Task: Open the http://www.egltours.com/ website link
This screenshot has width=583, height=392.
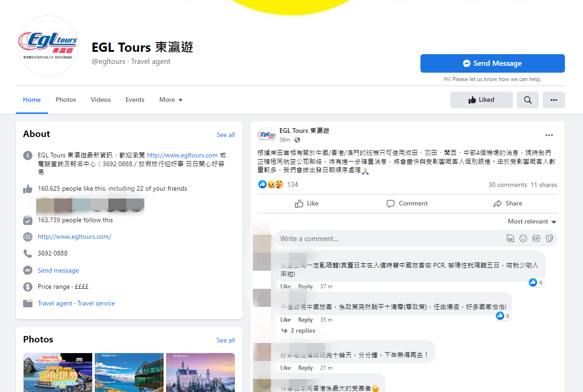Action: coord(75,237)
